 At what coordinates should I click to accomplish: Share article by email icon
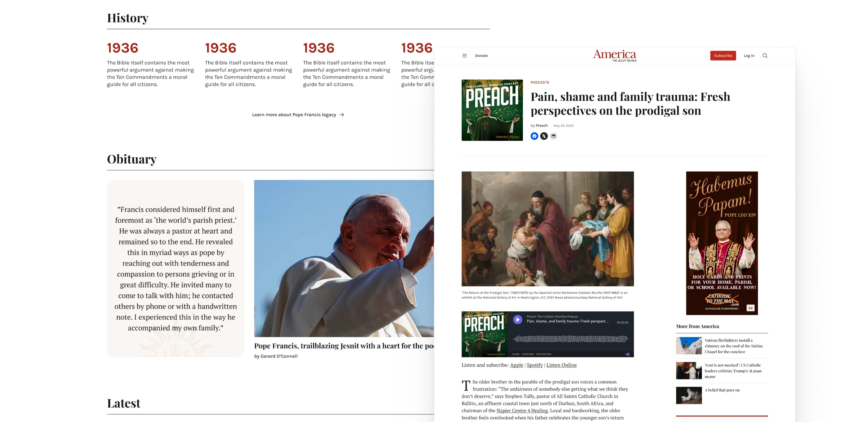(x=553, y=136)
